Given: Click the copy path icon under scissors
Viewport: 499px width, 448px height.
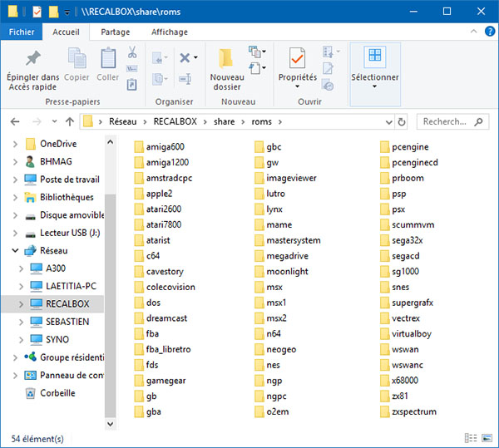Looking at the screenshot, I should pos(132,69).
